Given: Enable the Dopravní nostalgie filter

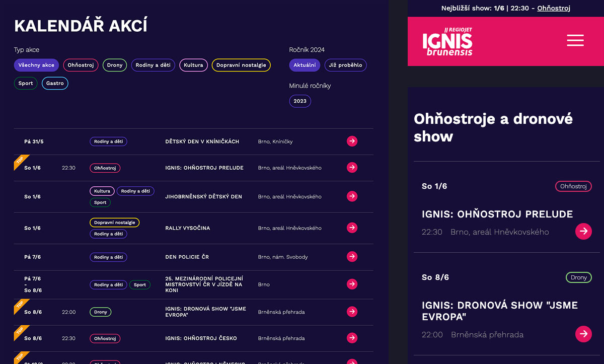Looking at the screenshot, I should coord(241,65).
